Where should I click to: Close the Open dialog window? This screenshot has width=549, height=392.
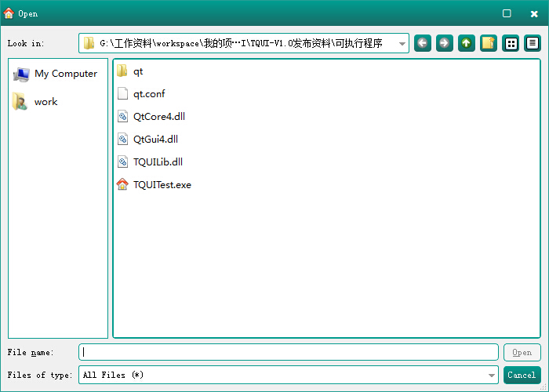534,13
